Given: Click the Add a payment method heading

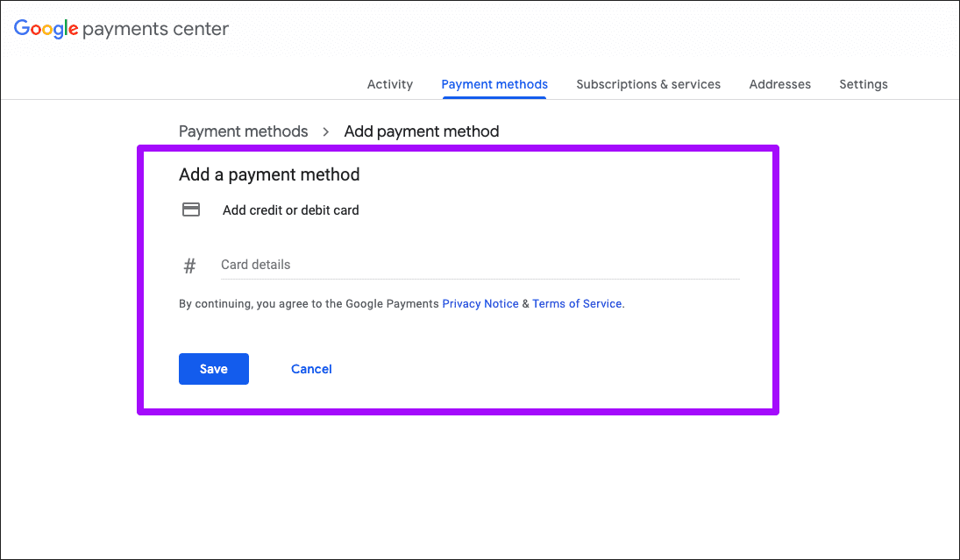Looking at the screenshot, I should [x=269, y=175].
